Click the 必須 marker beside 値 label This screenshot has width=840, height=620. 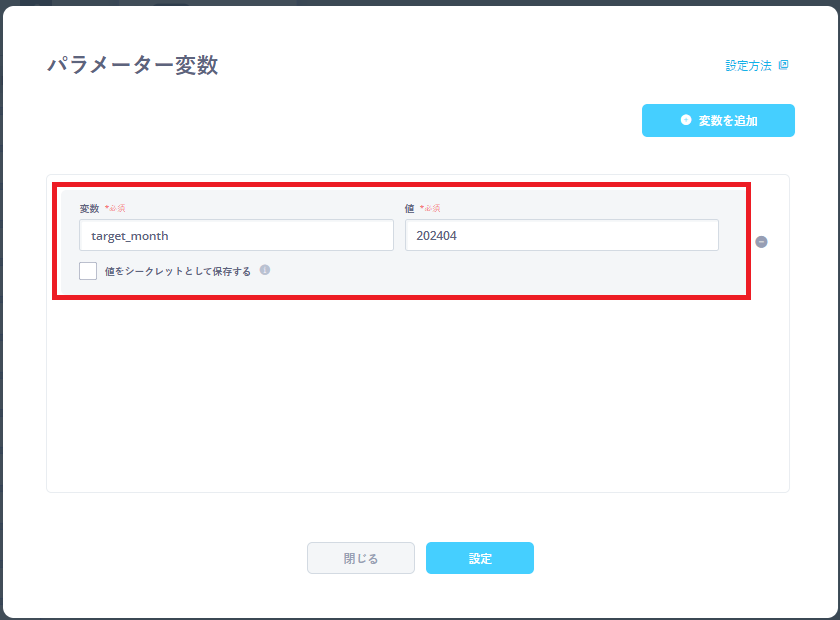pos(430,208)
